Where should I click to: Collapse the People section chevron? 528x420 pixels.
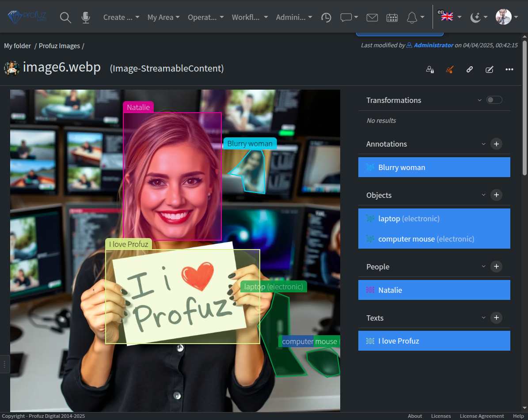pos(483,267)
